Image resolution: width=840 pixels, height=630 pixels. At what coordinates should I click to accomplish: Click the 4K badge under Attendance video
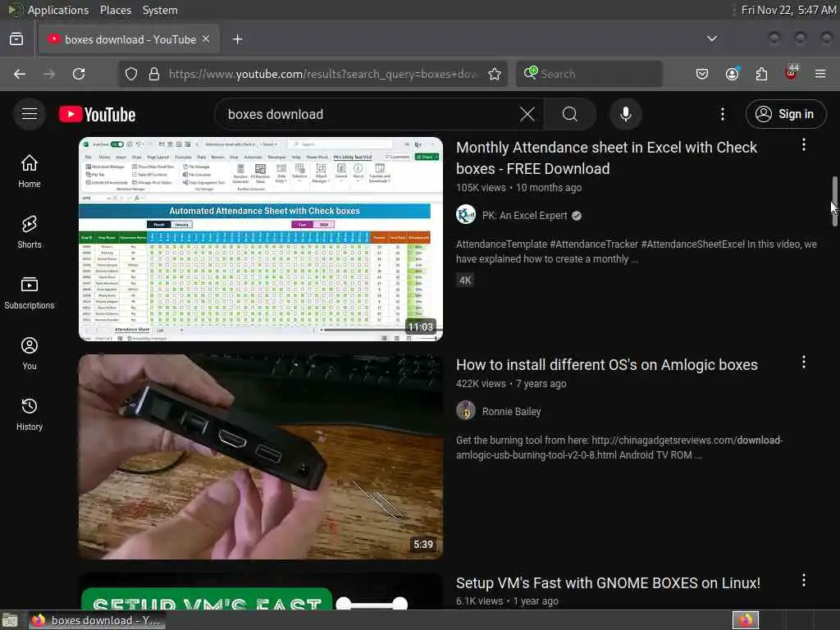[x=465, y=281]
